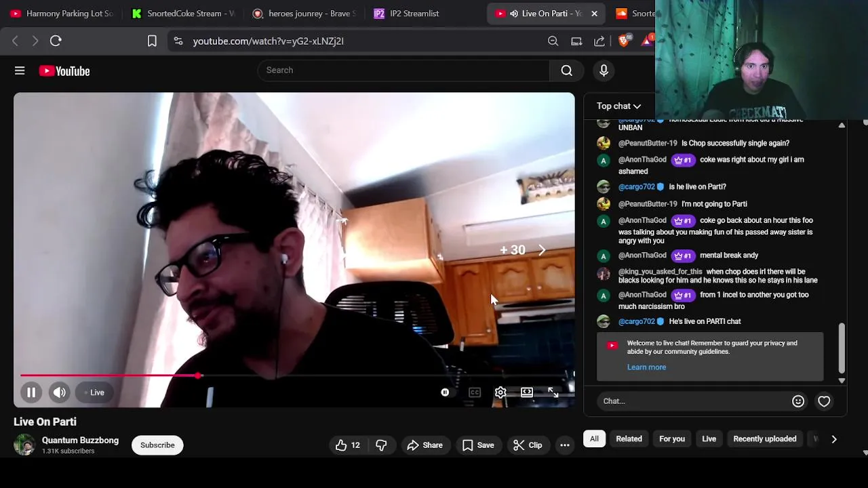Pause the live video

[x=31, y=392]
